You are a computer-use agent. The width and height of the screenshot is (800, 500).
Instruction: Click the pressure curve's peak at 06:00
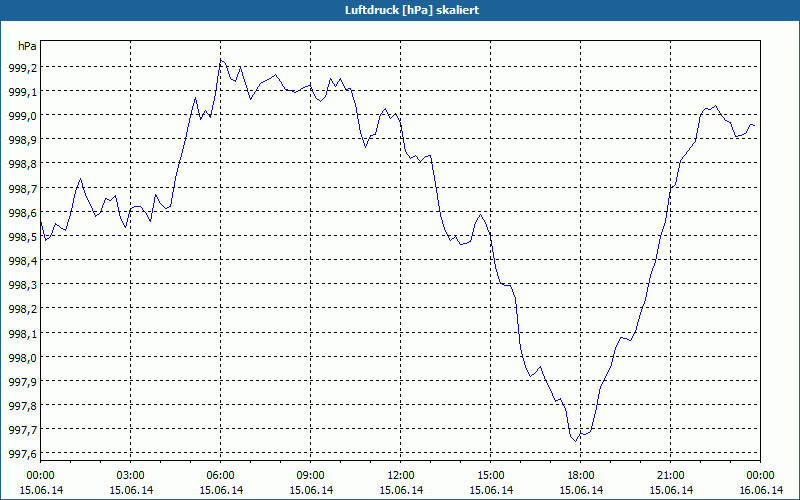220,60
